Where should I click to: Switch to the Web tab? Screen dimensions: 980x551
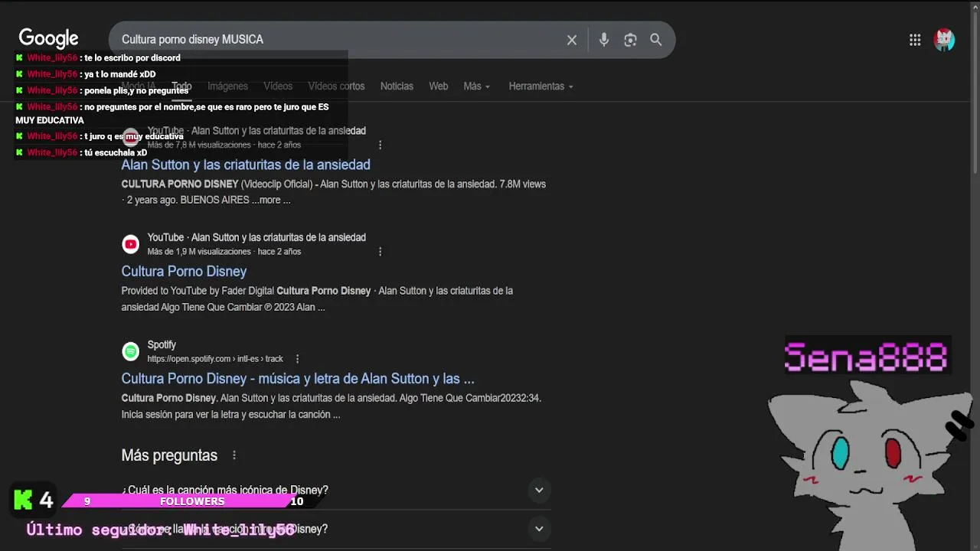tap(439, 86)
